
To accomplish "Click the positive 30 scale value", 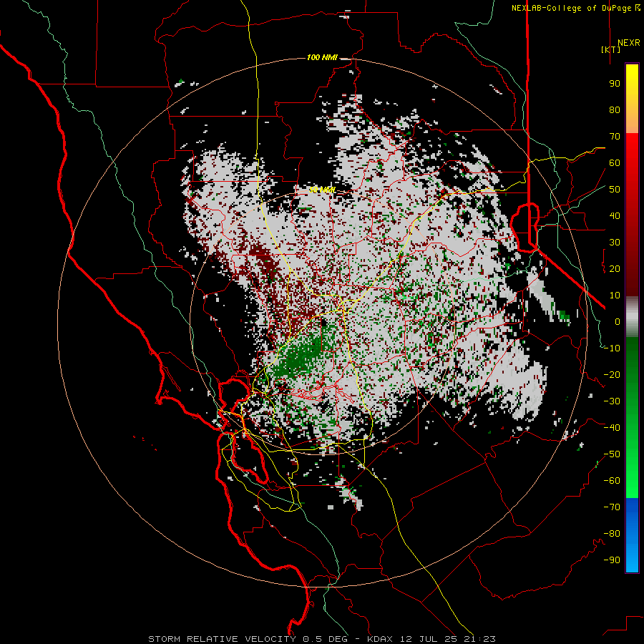I will [x=615, y=243].
